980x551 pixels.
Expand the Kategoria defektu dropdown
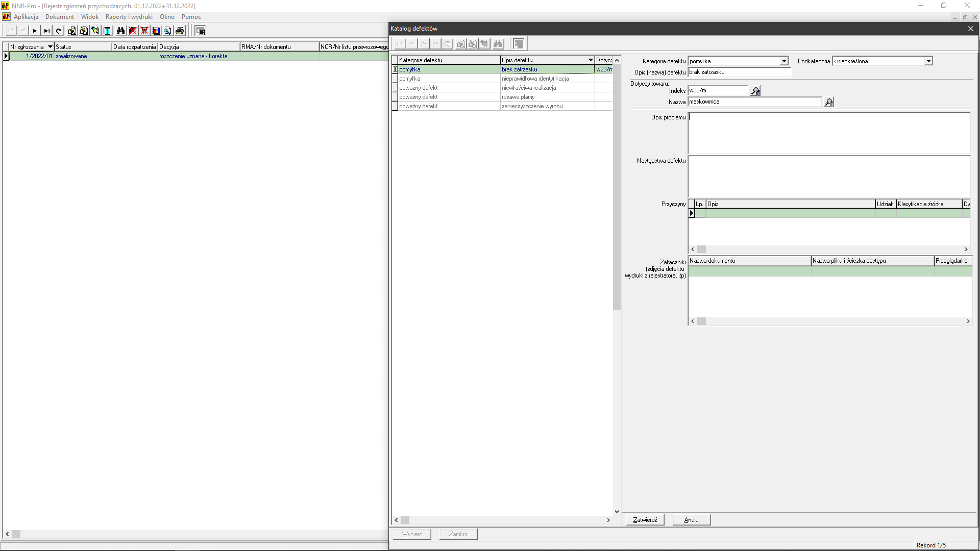tap(784, 61)
